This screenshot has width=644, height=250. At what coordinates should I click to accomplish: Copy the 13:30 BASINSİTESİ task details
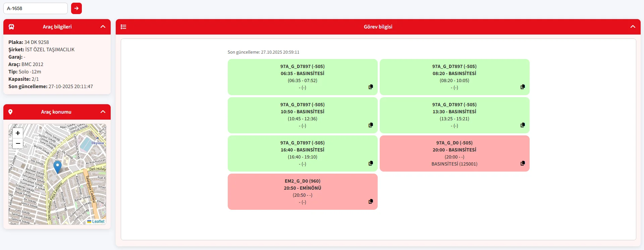click(523, 125)
